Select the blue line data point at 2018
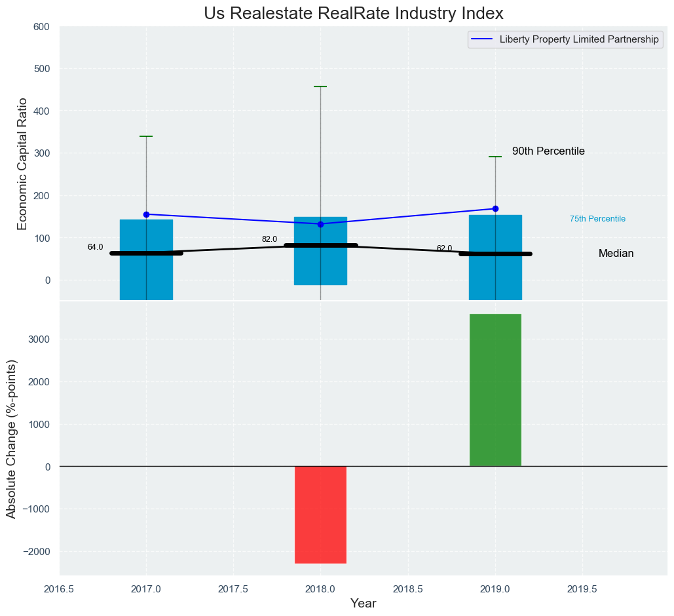The image size is (674, 616). point(320,224)
